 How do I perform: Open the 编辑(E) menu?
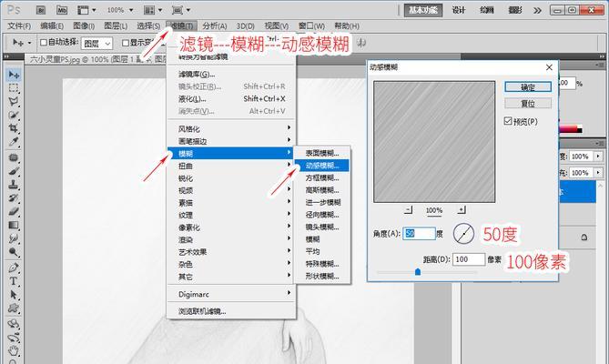pyautogui.click(x=52, y=26)
